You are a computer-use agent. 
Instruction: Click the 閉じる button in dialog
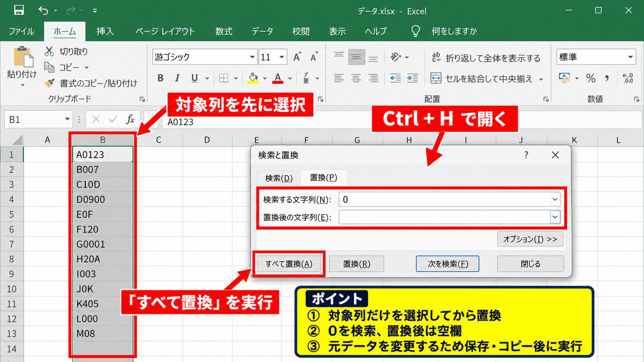click(530, 264)
